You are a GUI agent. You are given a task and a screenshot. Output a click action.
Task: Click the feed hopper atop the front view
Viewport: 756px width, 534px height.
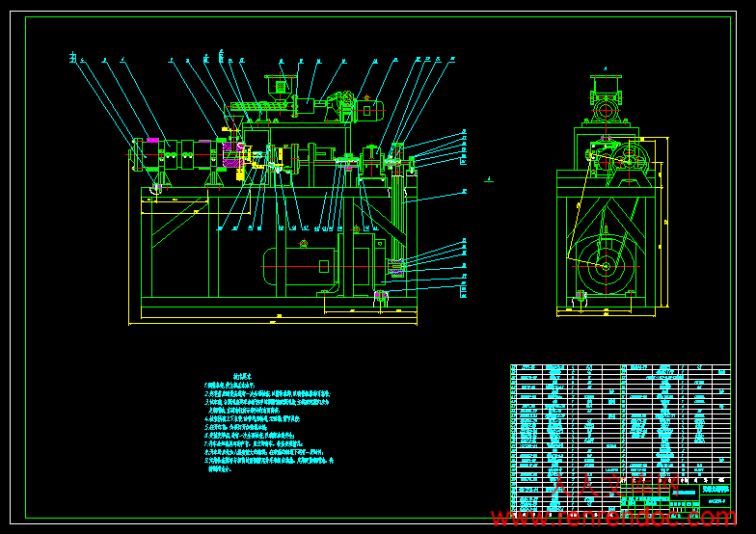pos(281,89)
